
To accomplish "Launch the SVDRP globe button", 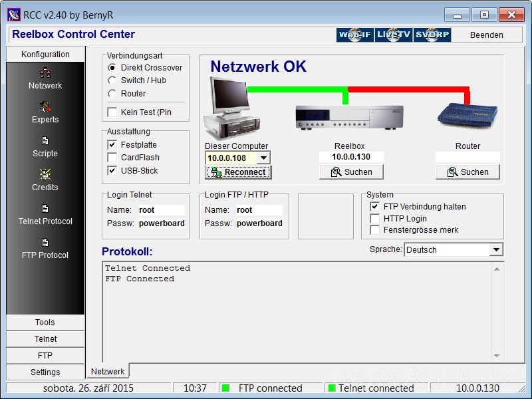I will pyautogui.click(x=432, y=35).
